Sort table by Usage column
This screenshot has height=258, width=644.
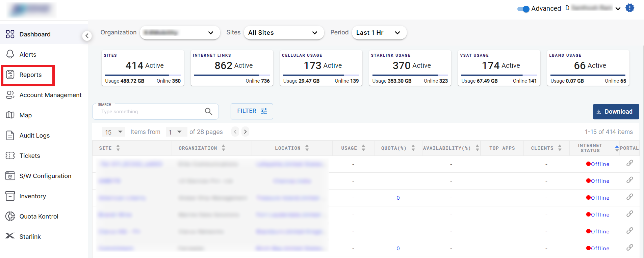pyautogui.click(x=363, y=148)
